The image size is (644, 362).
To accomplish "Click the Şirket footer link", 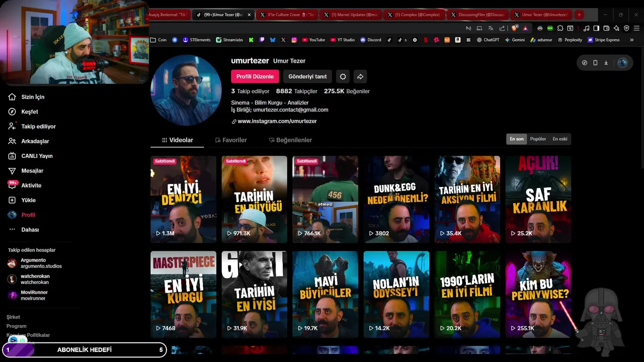I will [x=14, y=317].
